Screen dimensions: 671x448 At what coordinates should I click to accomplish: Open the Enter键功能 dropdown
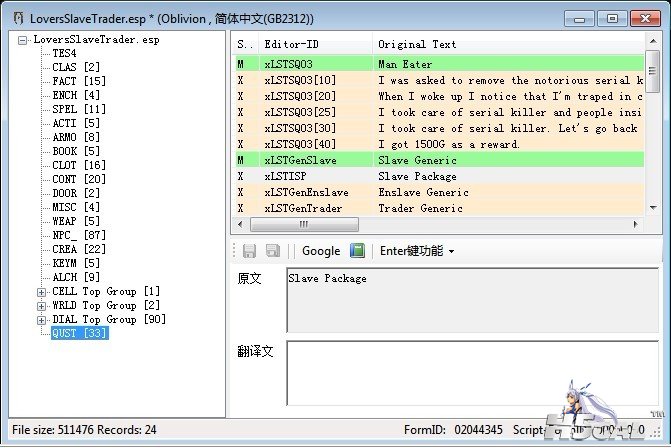click(417, 251)
